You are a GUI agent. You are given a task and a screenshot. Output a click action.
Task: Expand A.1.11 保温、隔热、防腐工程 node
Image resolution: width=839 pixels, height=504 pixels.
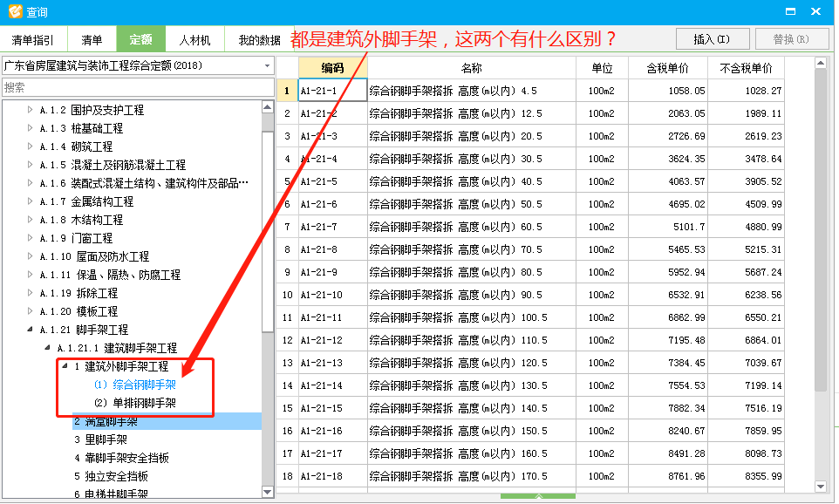(30, 275)
